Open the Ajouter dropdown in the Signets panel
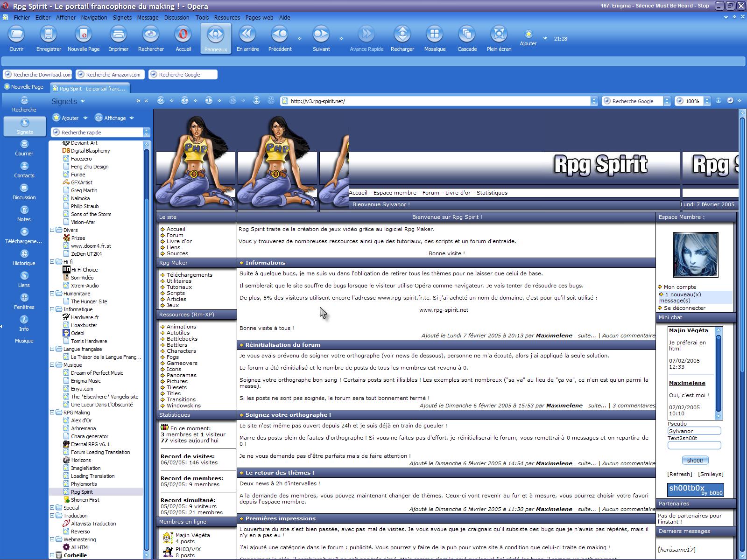The image size is (747, 560). pos(85,118)
